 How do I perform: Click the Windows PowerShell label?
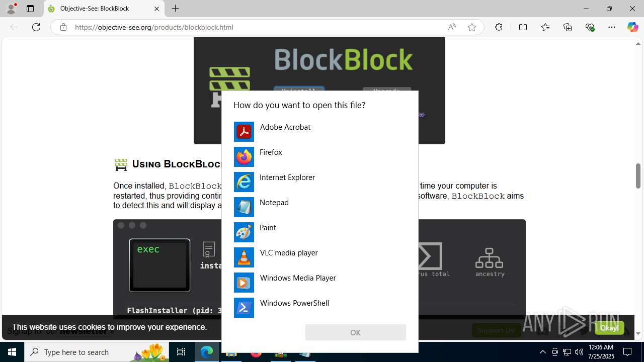(x=294, y=303)
